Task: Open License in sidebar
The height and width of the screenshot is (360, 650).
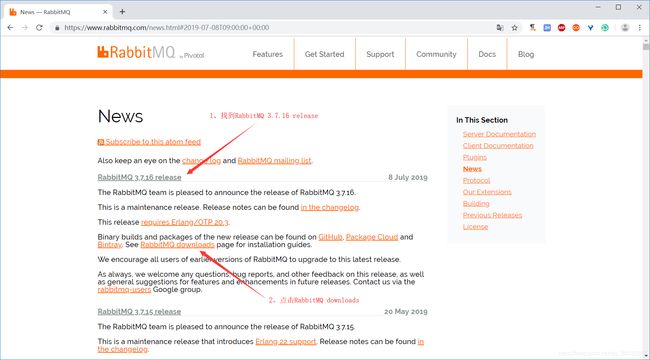Action: click(475, 227)
